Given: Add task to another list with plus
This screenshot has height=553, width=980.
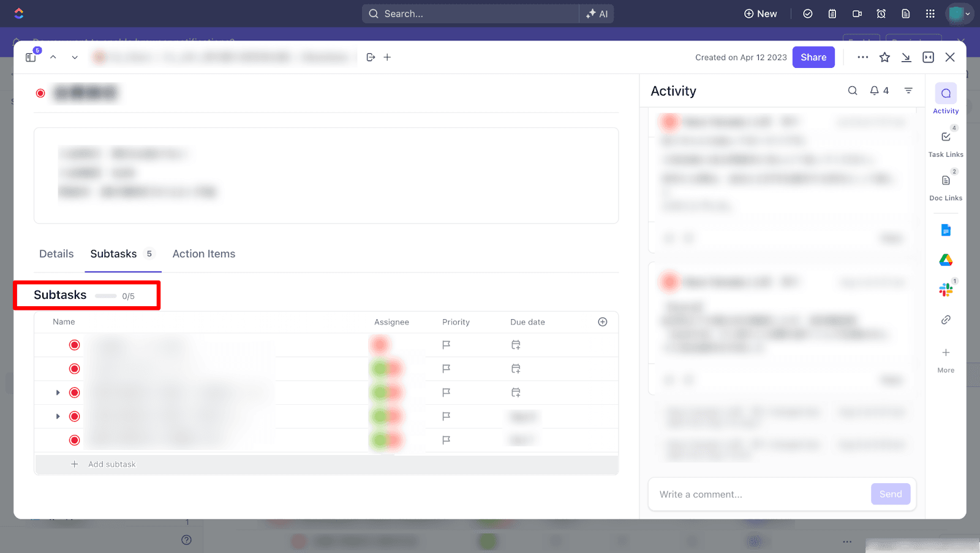Looking at the screenshot, I should [387, 57].
